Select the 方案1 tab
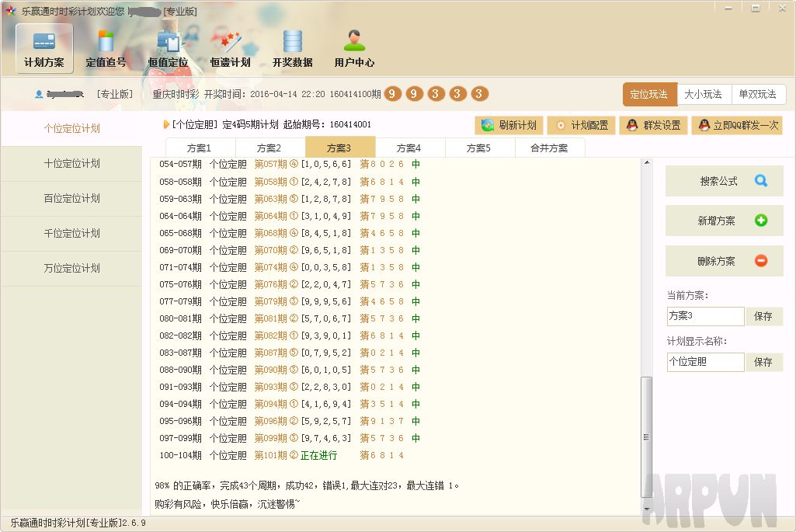Screen dimensions: 796x532 click(x=199, y=148)
